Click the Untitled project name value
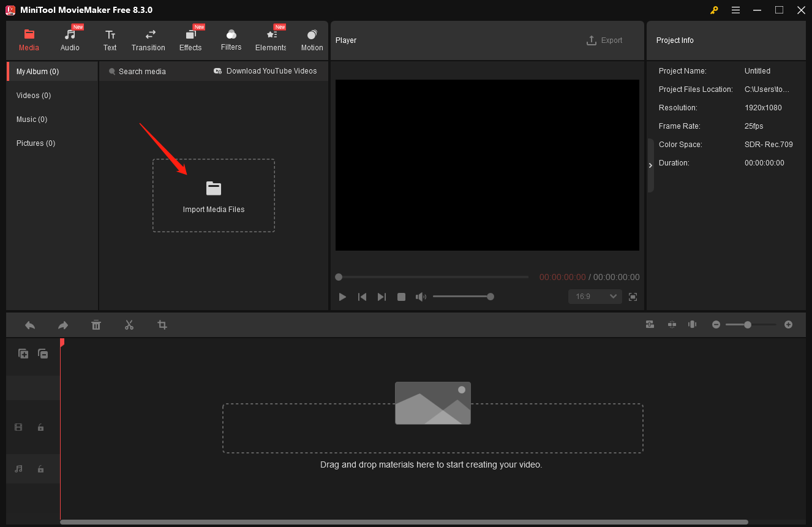 coord(757,71)
